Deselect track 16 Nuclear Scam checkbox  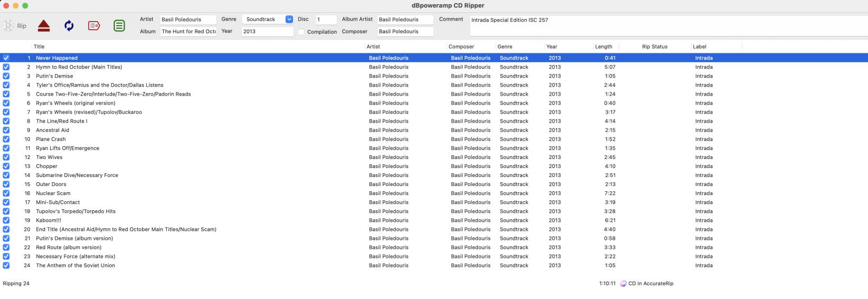(x=6, y=193)
